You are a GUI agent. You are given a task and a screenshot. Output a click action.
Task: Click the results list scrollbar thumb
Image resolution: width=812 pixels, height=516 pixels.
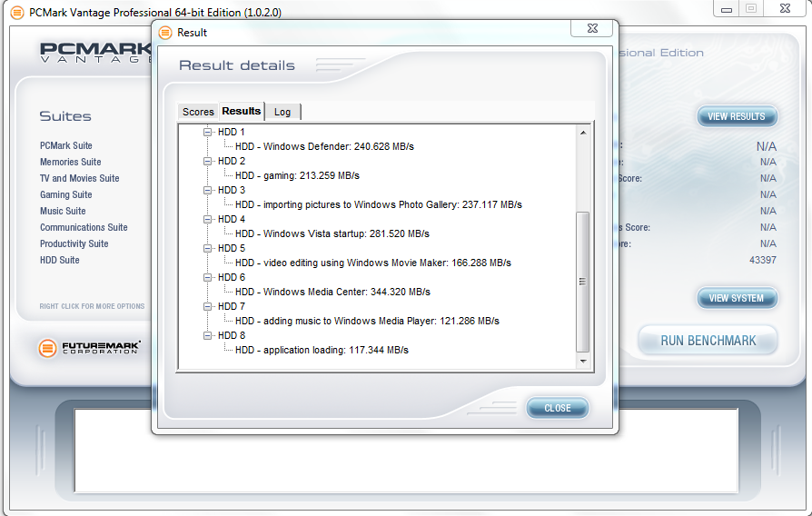coord(583,282)
